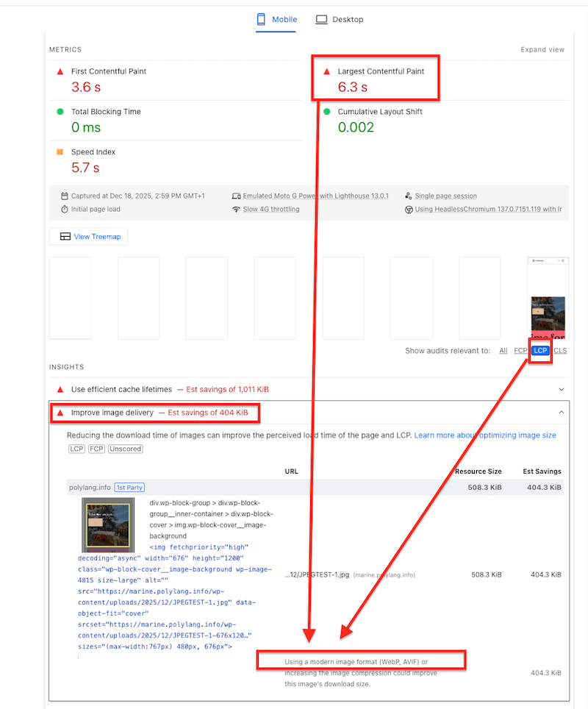Screen dimensions: 588x709
Task: Click the Single page session link
Action: click(445, 196)
